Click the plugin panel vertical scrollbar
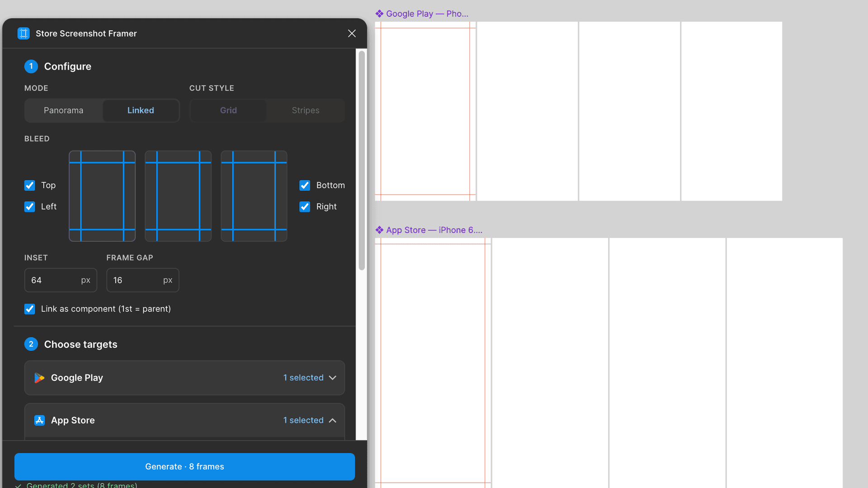This screenshot has width=868, height=488. click(x=362, y=161)
